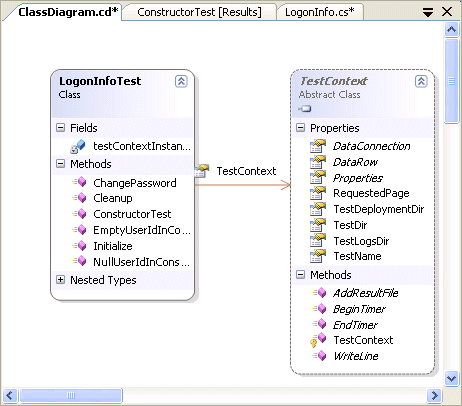Click the DataRow property icon
This screenshot has width=462, height=406.
point(318,162)
